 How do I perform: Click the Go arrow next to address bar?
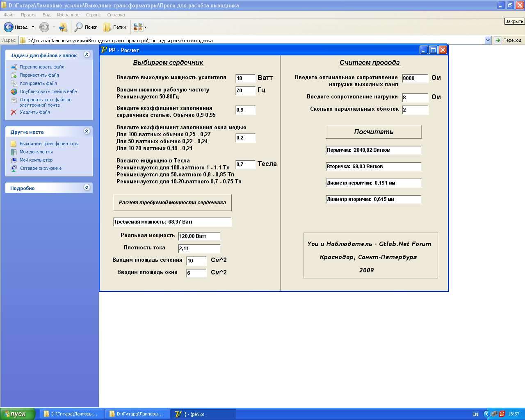tap(498, 40)
